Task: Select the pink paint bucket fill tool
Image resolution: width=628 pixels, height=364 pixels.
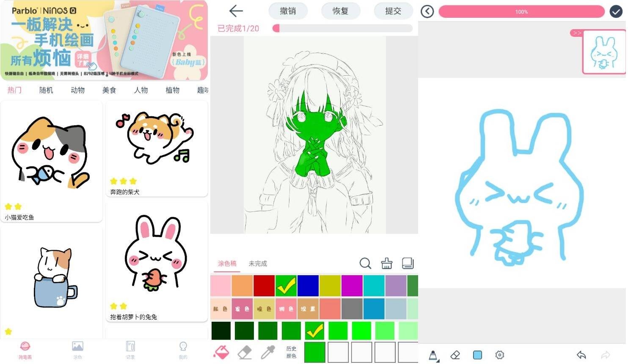Action: (x=222, y=352)
